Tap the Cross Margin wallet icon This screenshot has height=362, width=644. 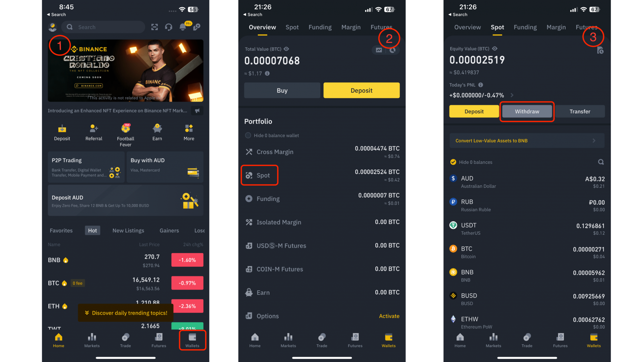249,151
